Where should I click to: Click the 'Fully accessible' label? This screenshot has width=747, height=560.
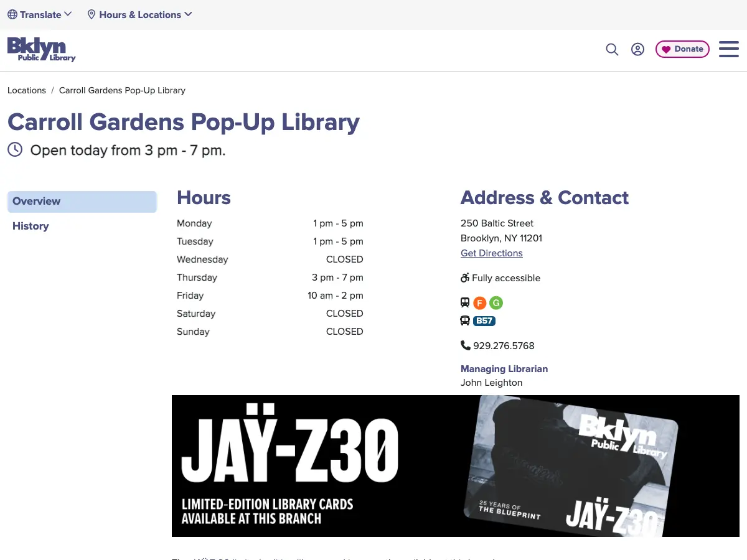click(506, 278)
